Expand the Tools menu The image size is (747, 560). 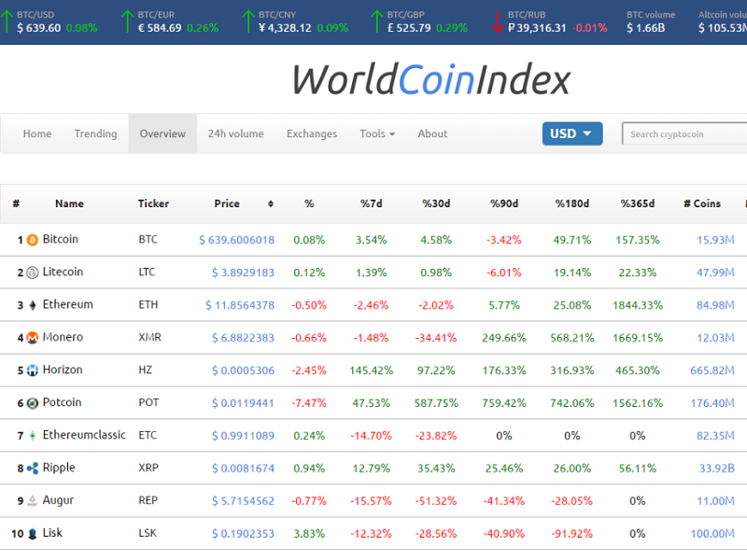pos(377,133)
